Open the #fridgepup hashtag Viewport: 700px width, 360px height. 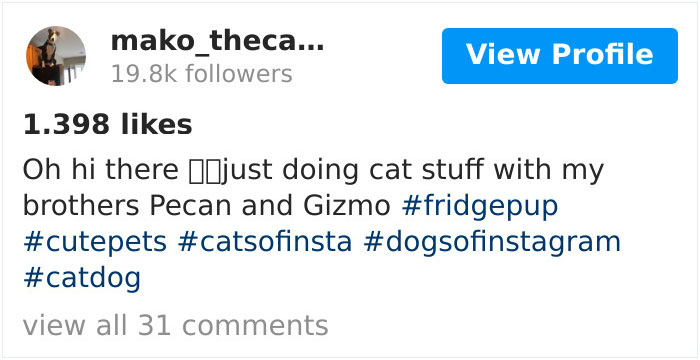tap(480, 206)
